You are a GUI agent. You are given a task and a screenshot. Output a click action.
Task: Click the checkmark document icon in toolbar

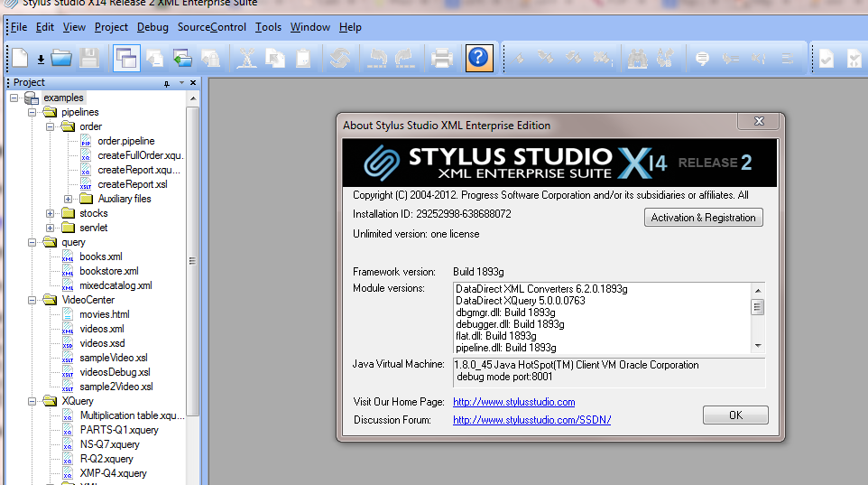[x=826, y=58]
